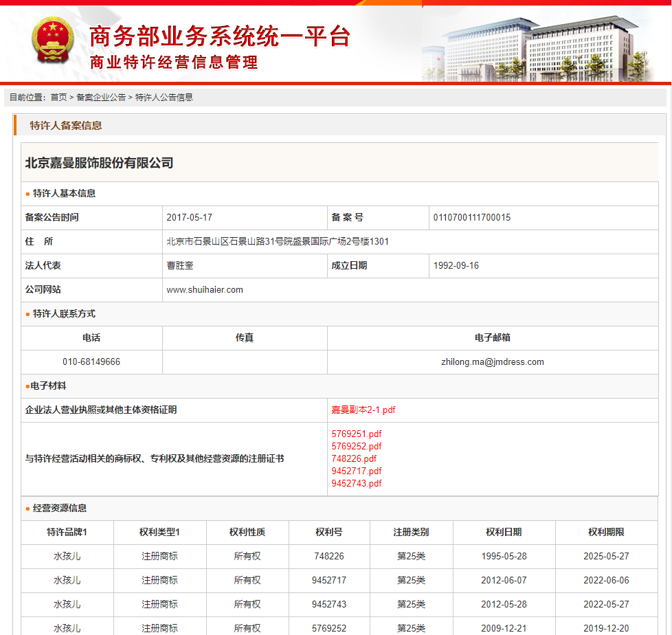The image size is (672, 635).
Task: Click the 电话 column header
Action: coord(91,338)
